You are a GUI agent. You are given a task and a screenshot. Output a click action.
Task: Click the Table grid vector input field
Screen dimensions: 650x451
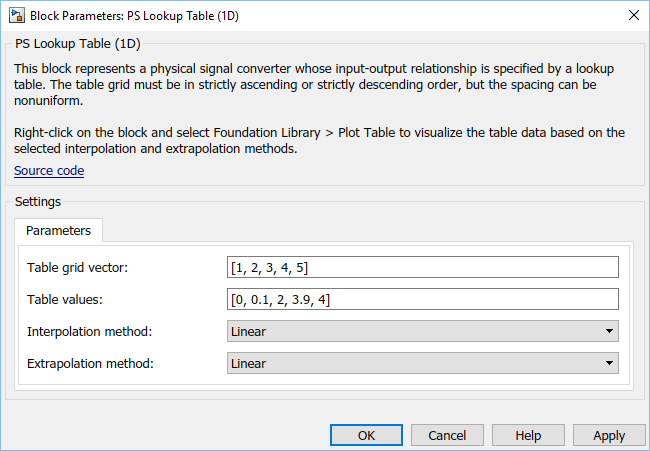[423, 267]
